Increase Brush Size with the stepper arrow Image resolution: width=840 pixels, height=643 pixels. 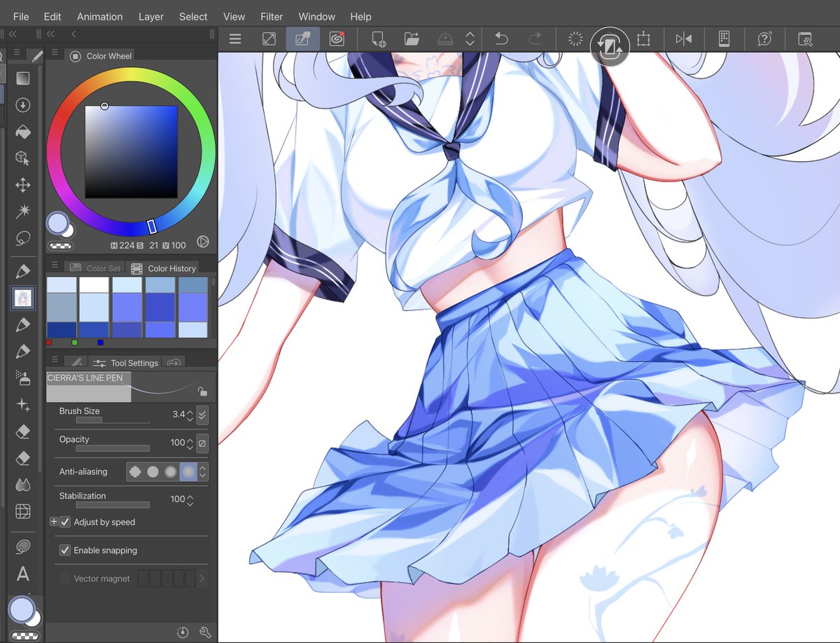[x=190, y=411]
